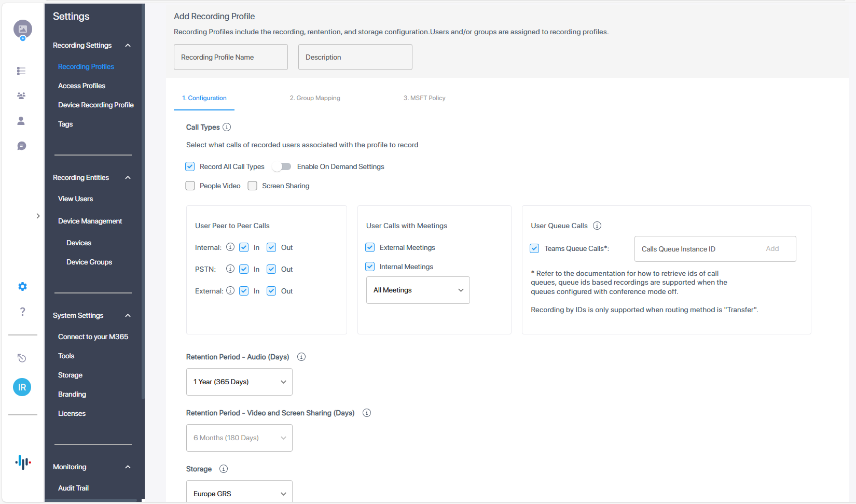This screenshot has width=856, height=504.
Task: Click the IR user avatar
Action: click(22, 387)
